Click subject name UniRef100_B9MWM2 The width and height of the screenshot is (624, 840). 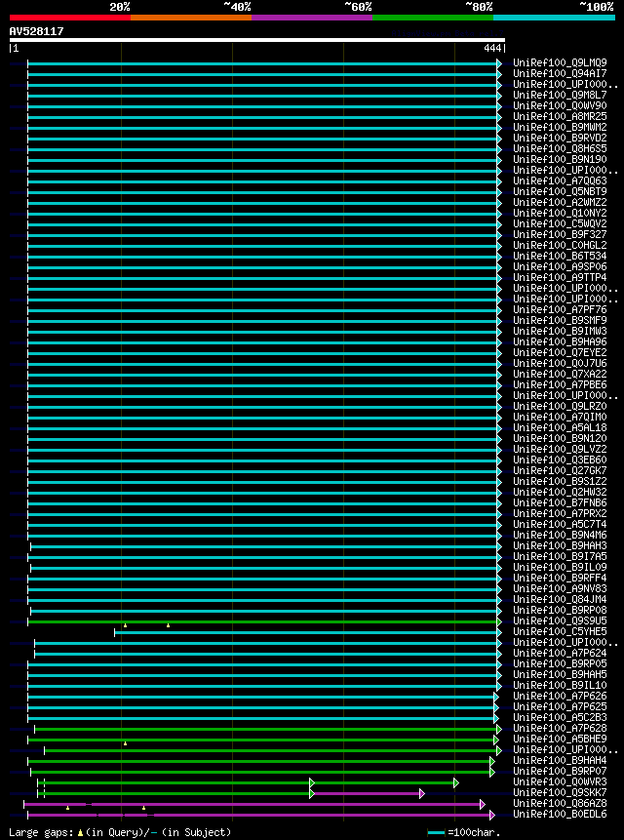[x=560, y=128]
